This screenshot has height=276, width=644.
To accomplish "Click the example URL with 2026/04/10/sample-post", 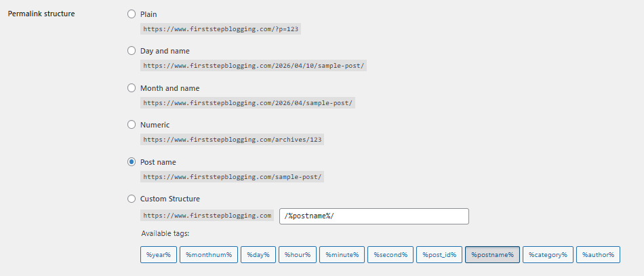I will (x=254, y=66).
